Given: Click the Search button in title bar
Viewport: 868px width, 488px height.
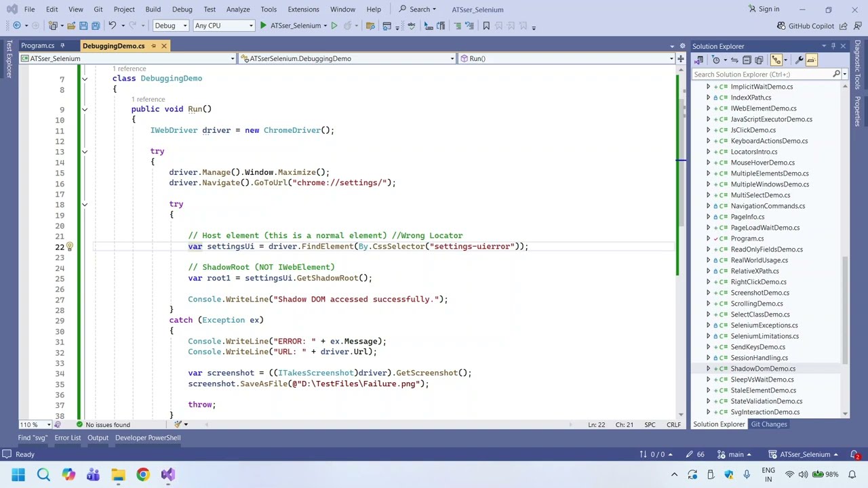Looking at the screenshot, I should (418, 9).
